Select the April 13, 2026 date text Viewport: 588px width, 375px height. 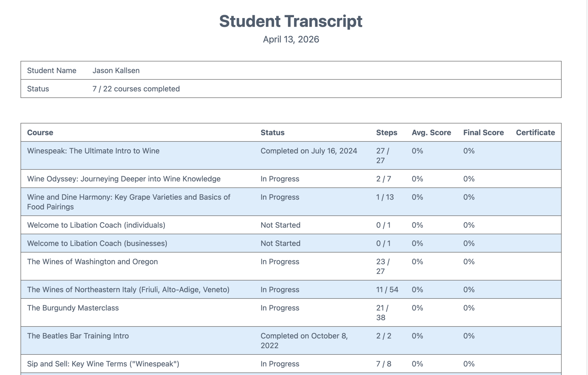[x=291, y=39]
